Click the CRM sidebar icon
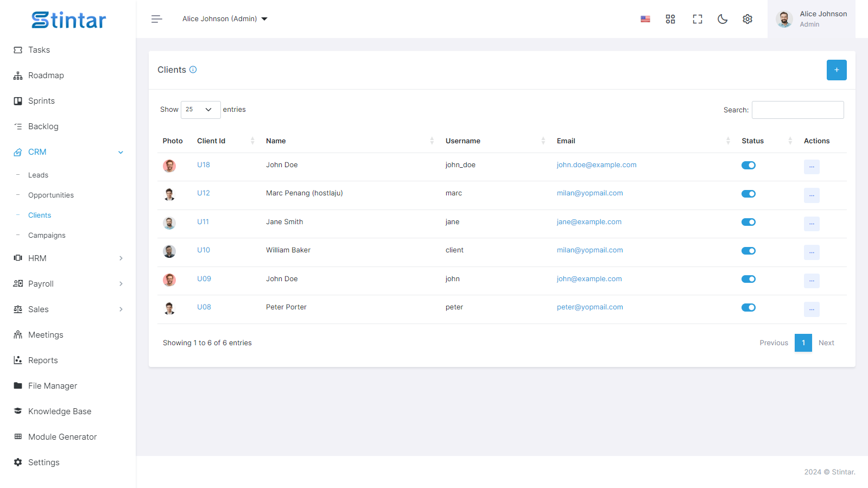 point(18,152)
